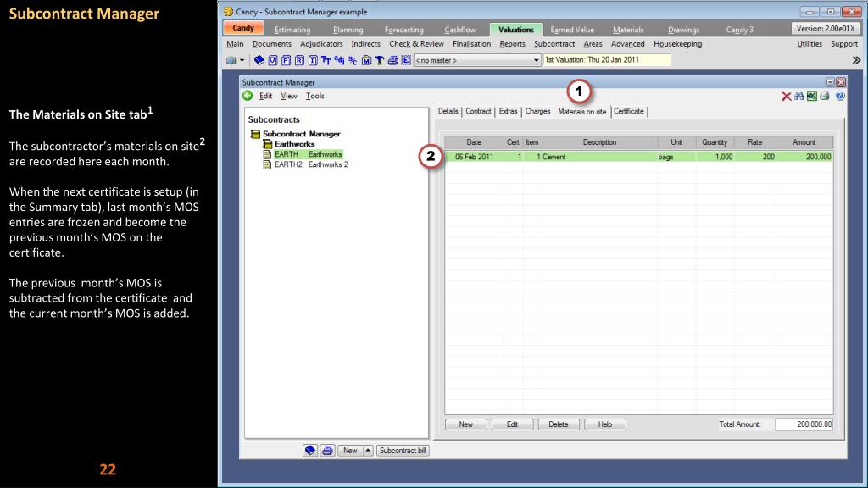Select EARTH2 Earthworks 2 in the tree

[306, 164]
